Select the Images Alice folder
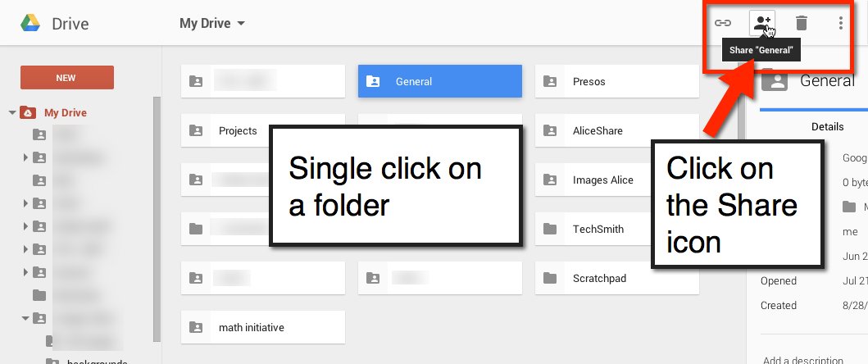The width and height of the screenshot is (868, 364). tap(616, 180)
